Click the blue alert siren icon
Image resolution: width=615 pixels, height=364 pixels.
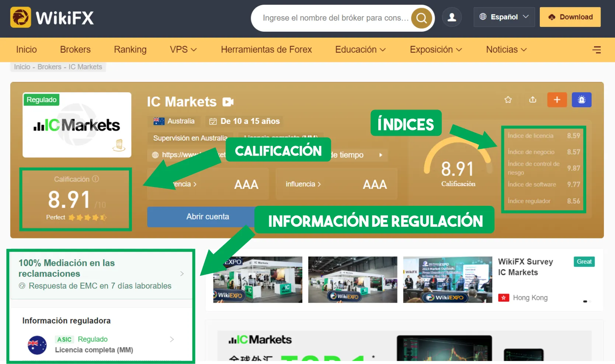581,100
